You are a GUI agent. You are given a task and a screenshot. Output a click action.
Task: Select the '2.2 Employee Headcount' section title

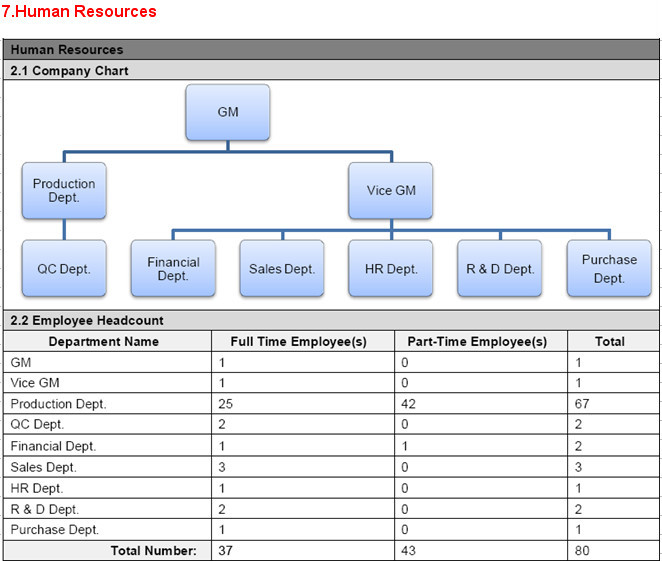point(87,320)
